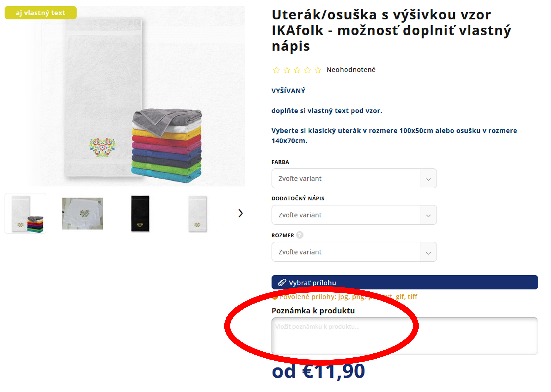Click the fourth rating star

tap(307, 70)
